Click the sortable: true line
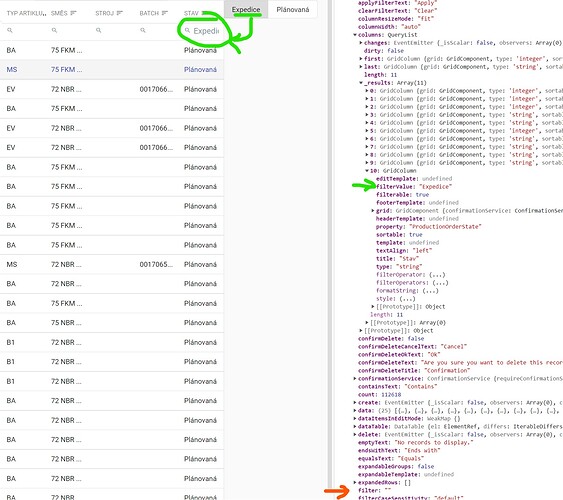Viewport: 563px width, 500px height. coord(399,235)
